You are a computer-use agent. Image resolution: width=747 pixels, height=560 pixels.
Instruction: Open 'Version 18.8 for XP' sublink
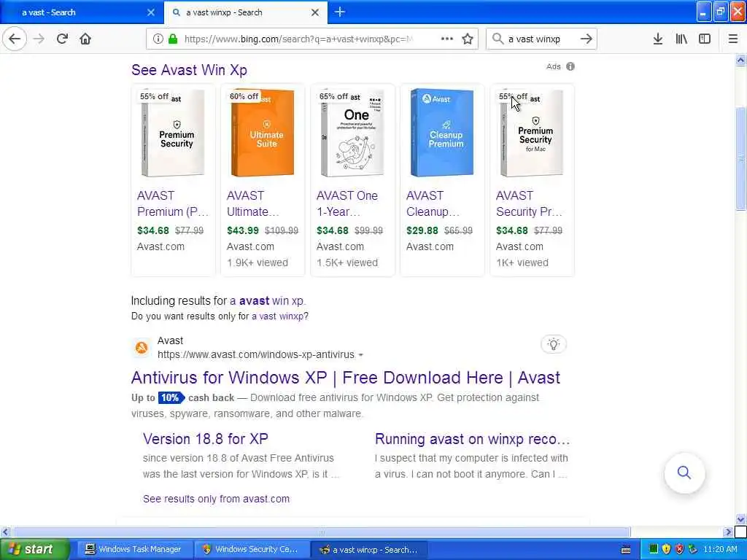coord(205,439)
